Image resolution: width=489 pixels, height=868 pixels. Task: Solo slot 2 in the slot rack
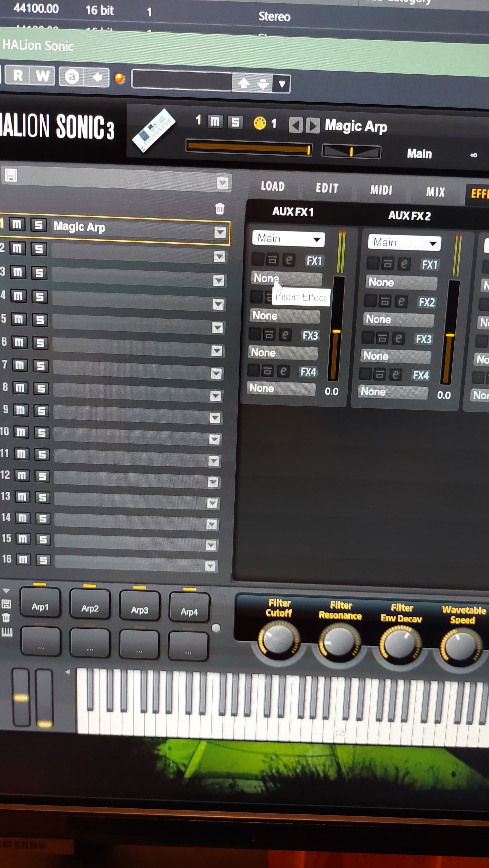pyautogui.click(x=39, y=249)
